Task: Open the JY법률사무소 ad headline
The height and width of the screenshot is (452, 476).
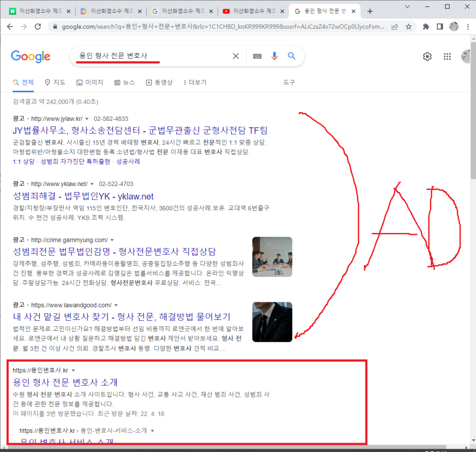Action: coord(140,130)
